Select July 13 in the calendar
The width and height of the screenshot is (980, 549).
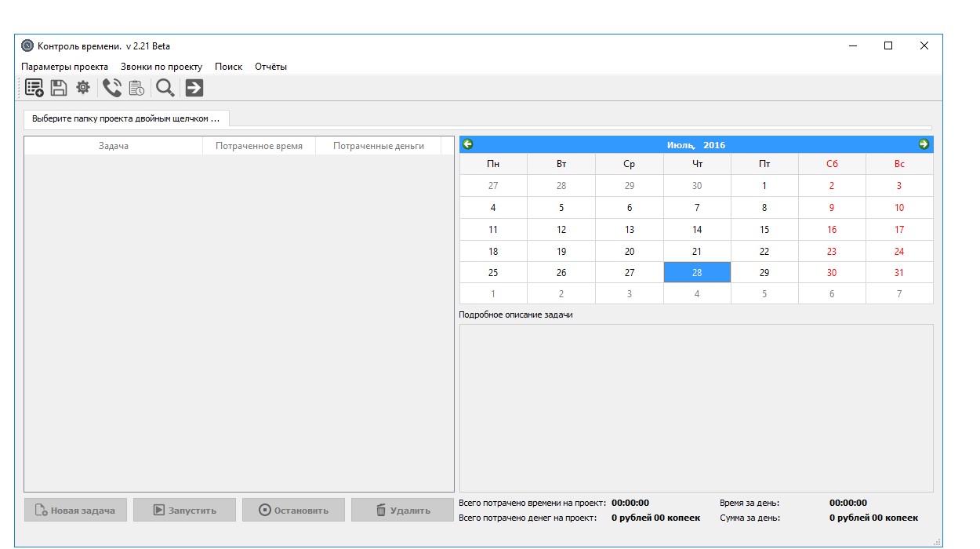[x=630, y=230]
